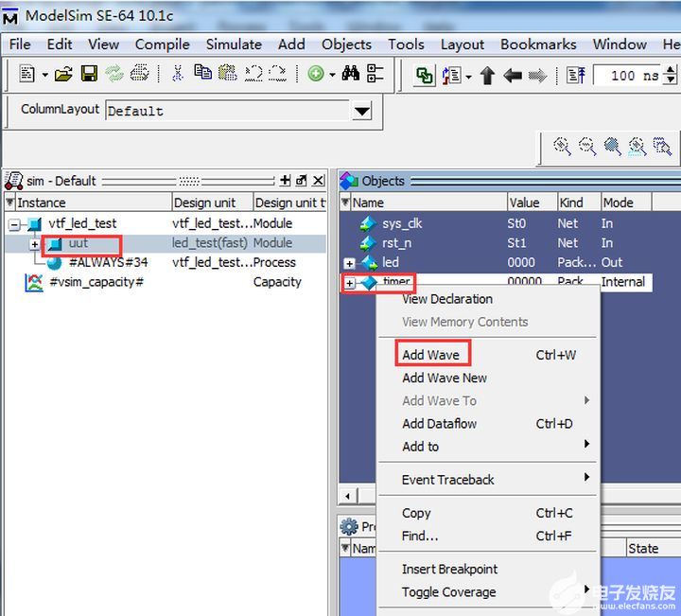
Task: Click the Paste toolbar icon
Action: point(228,73)
